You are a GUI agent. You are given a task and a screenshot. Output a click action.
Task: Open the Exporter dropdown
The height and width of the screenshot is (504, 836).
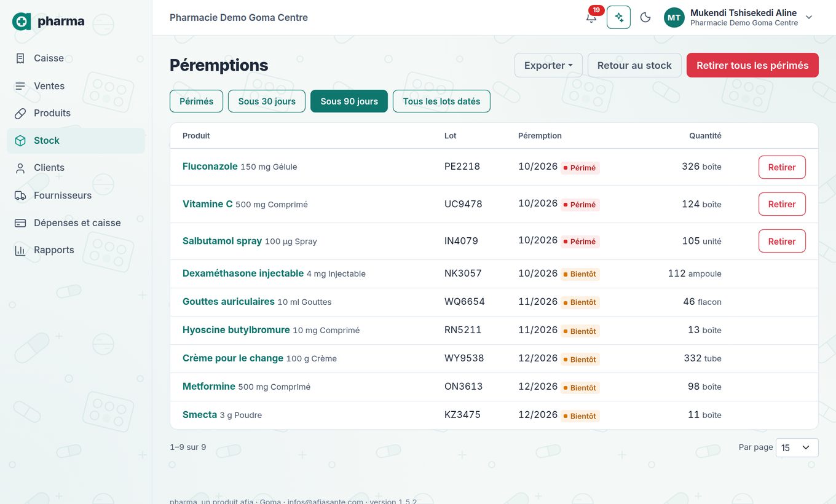tap(548, 65)
